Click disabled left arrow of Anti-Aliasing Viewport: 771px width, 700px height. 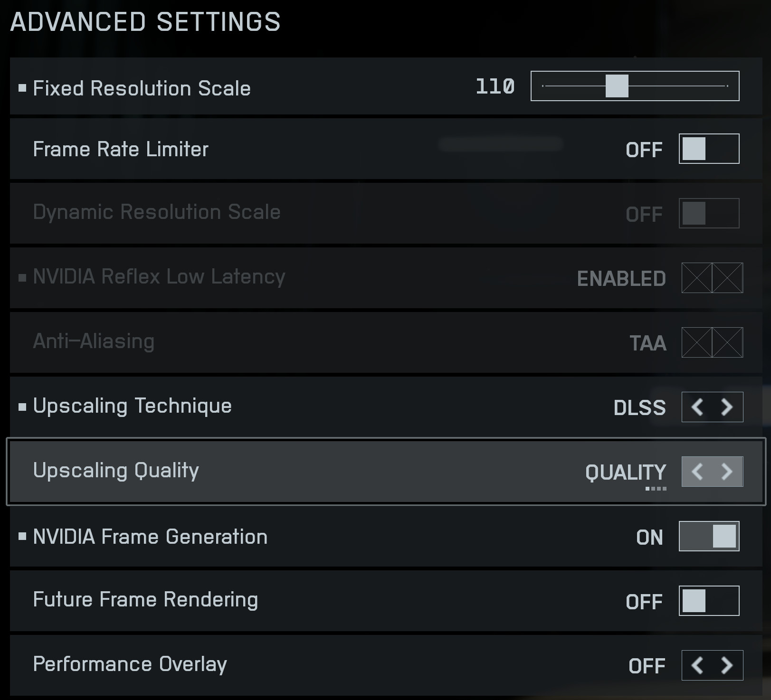pyautogui.click(x=697, y=342)
